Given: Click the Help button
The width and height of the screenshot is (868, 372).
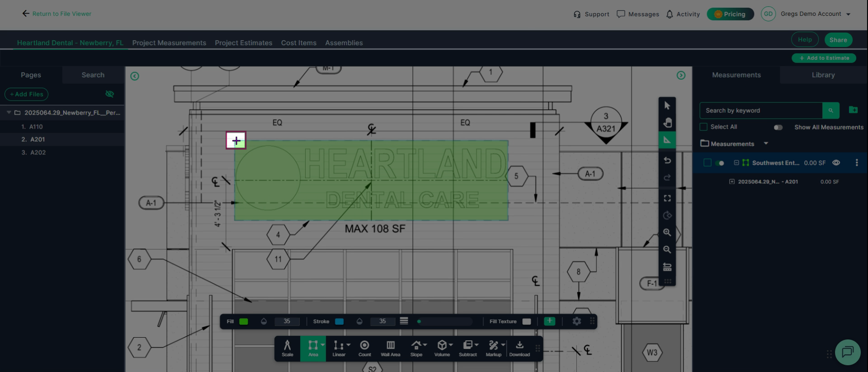Looking at the screenshot, I should click(805, 40).
